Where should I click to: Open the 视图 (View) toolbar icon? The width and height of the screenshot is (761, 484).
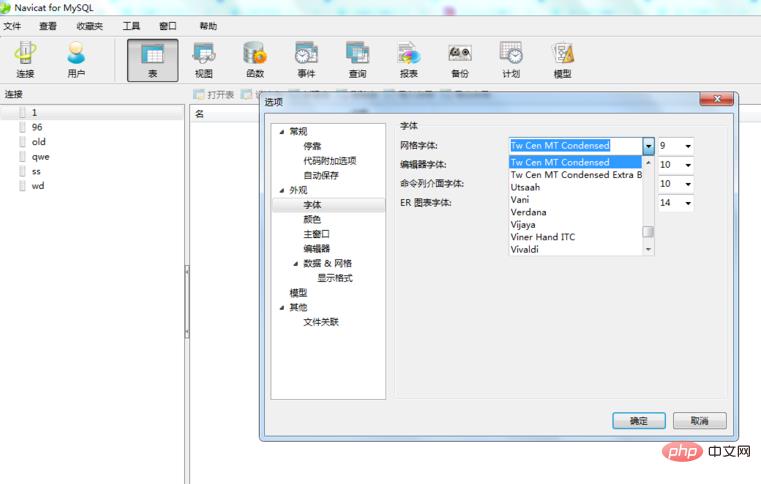point(204,60)
